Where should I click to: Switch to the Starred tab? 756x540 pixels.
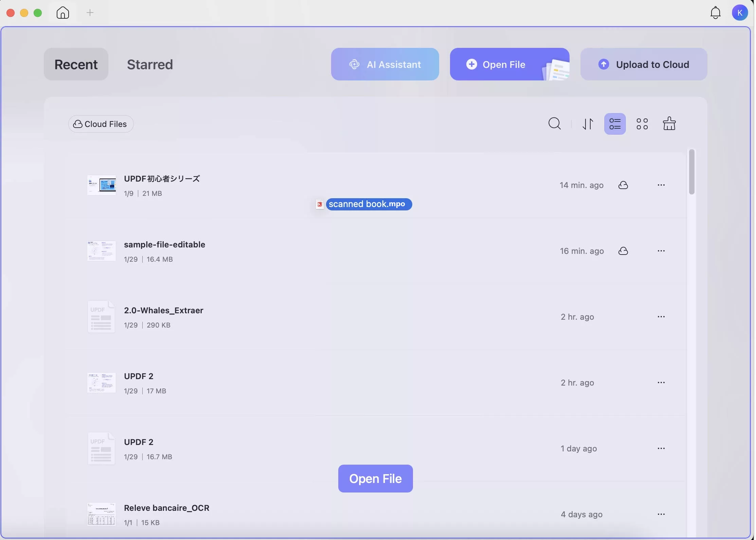click(150, 64)
